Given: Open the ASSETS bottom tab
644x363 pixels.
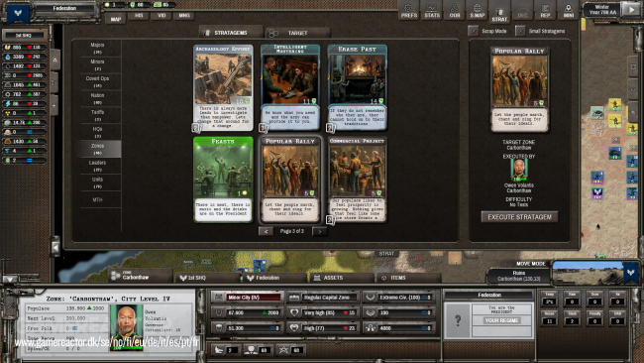Looking at the screenshot, I should 342,278.
